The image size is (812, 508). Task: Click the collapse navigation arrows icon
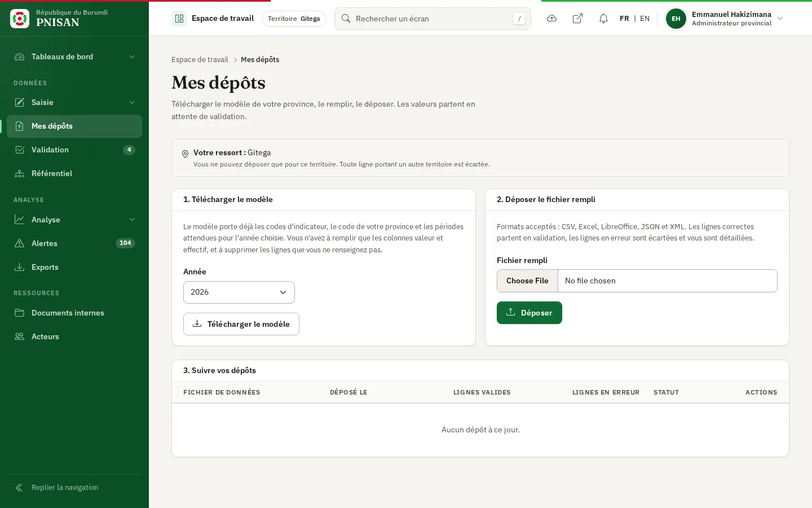tap(19, 488)
